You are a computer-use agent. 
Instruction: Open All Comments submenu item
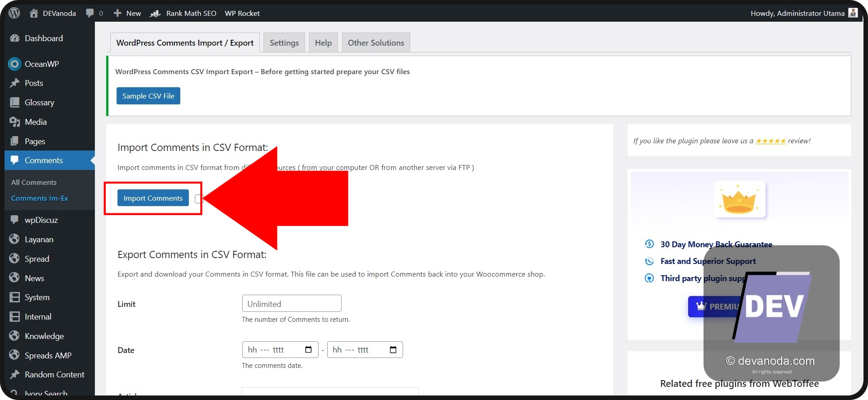click(34, 182)
